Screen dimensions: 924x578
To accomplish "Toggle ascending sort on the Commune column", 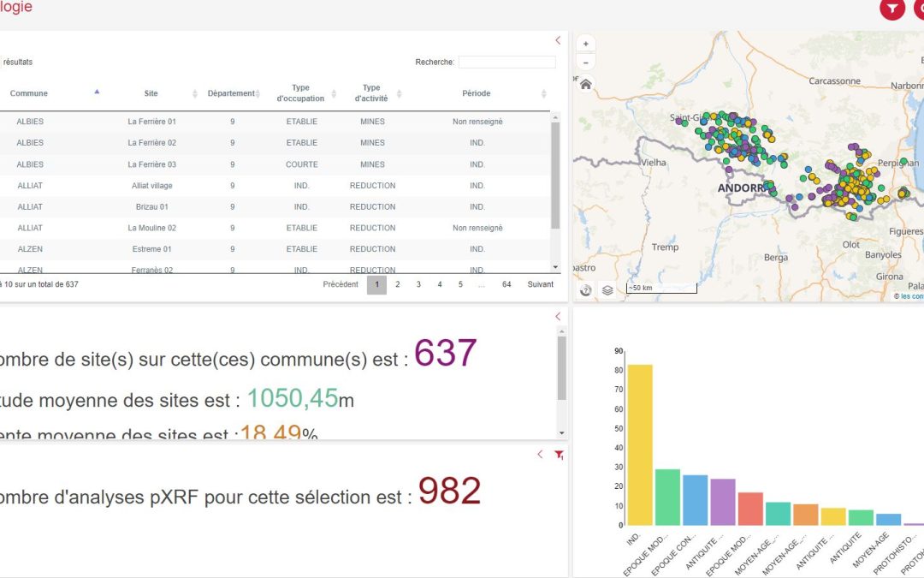I will pyautogui.click(x=97, y=92).
